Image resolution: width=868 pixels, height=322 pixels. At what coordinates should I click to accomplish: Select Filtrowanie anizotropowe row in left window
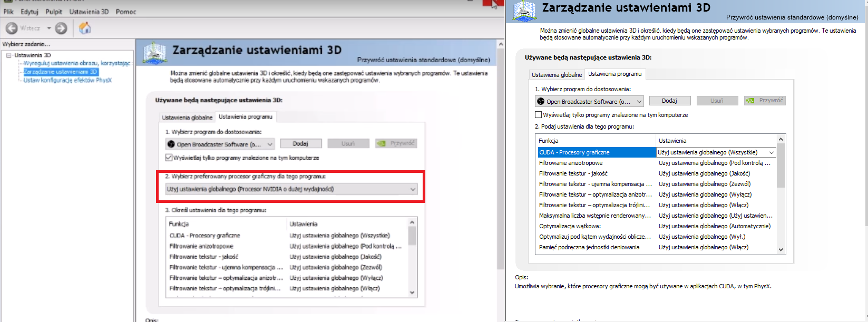(287, 246)
